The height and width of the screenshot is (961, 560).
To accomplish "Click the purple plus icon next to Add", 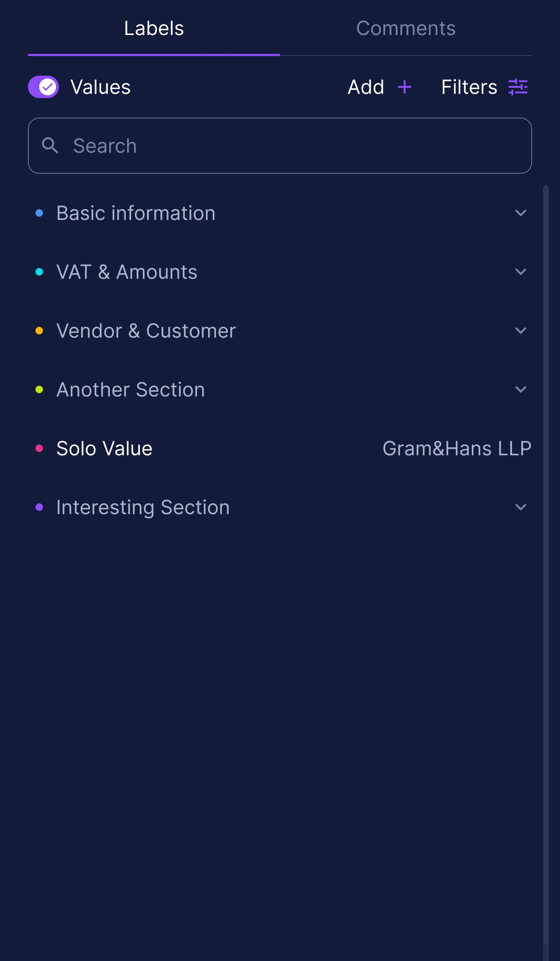I will tap(404, 87).
